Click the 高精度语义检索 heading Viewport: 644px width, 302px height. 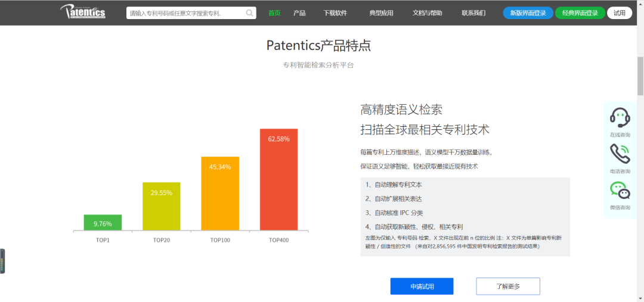(x=401, y=110)
